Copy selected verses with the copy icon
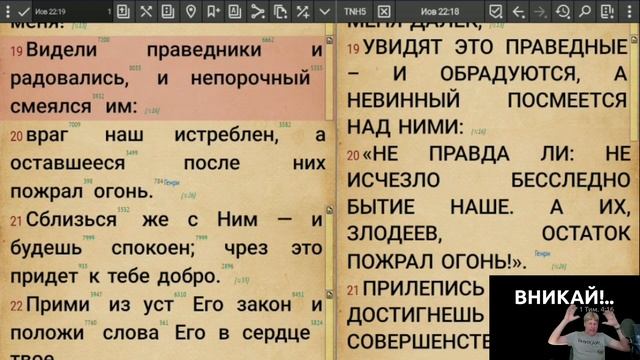Screen dimensions: 640x360 click(280, 11)
